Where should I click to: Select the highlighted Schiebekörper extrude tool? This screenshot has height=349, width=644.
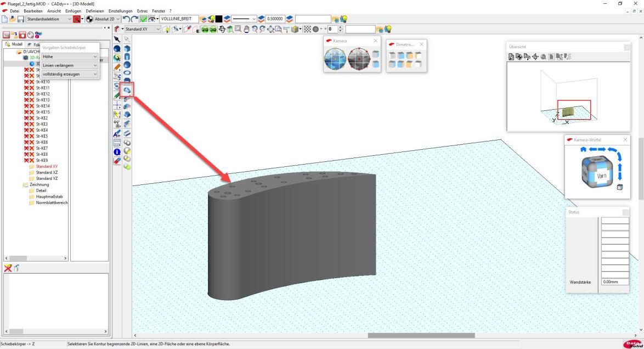coord(127,90)
